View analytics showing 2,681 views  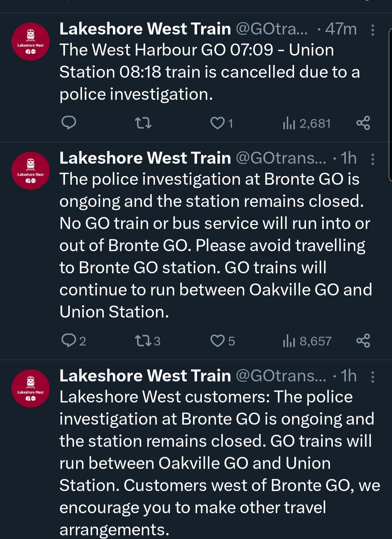tap(307, 123)
